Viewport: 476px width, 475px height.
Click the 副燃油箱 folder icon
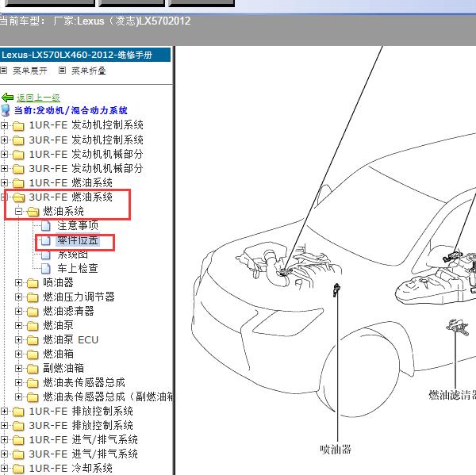tap(33, 369)
